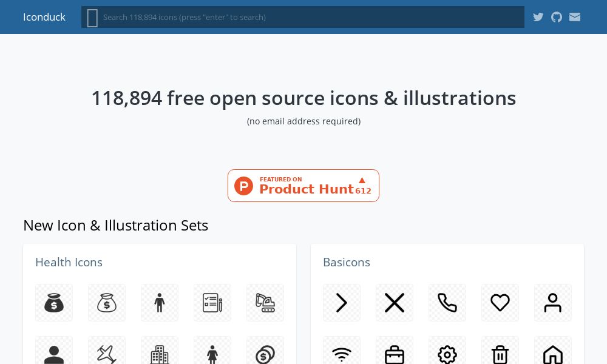Open the Health Icons set link
This screenshot has height=364, width=607.
69,262
